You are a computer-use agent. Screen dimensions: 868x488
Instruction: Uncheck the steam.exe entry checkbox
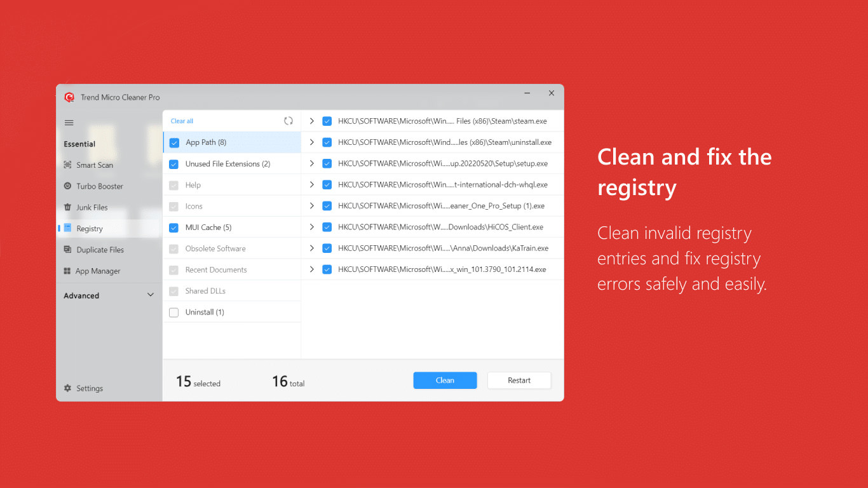click(x=327, y=121)
